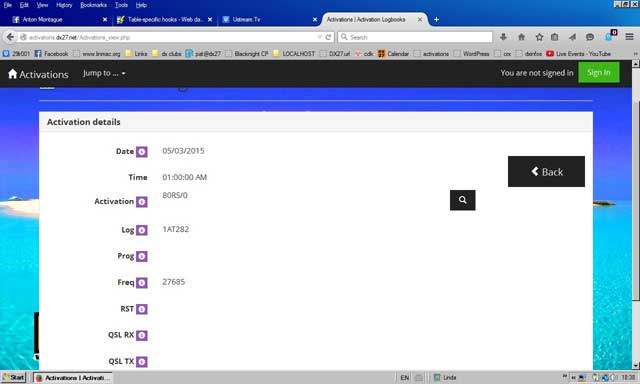Click the Firefox home toolbar icon
The height and width of the screenshot is (384, 640).
521,37
